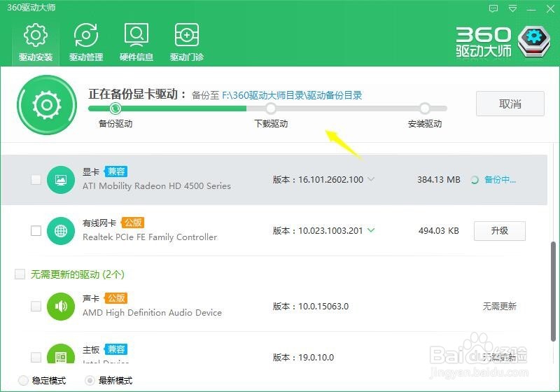Image resolution: width=560 pixels, height=392 pixels.
Task: Click the feedback message icon in title bar
Action: coord(493,8)
